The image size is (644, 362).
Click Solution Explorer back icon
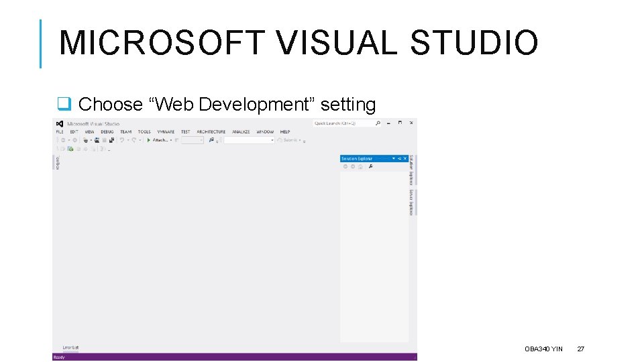345,167
